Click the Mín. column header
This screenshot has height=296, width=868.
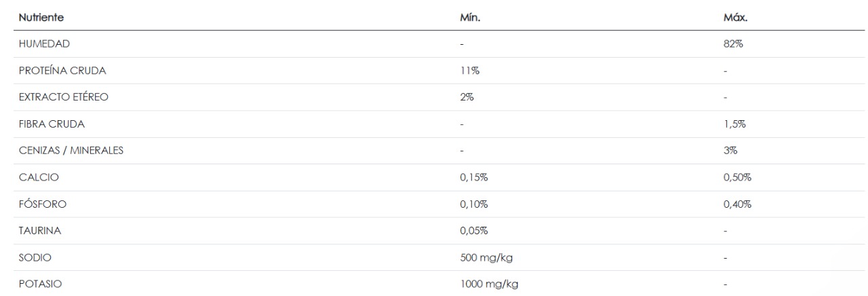(x=470, y=18)
